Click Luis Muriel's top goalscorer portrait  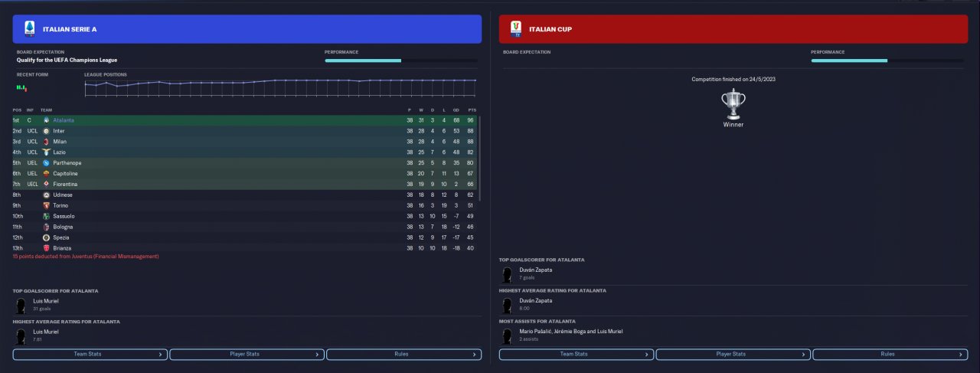(x=21, y=306)
